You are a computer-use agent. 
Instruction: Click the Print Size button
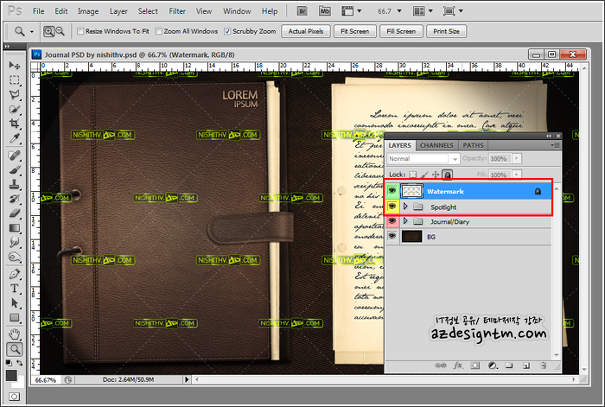click(x=446, y=31)
